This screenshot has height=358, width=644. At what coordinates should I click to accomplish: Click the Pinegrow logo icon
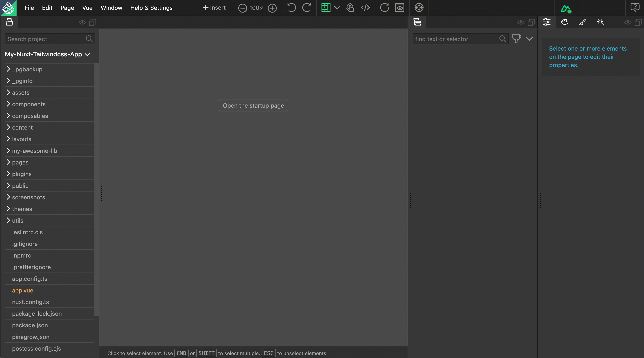tap(8, 8)
